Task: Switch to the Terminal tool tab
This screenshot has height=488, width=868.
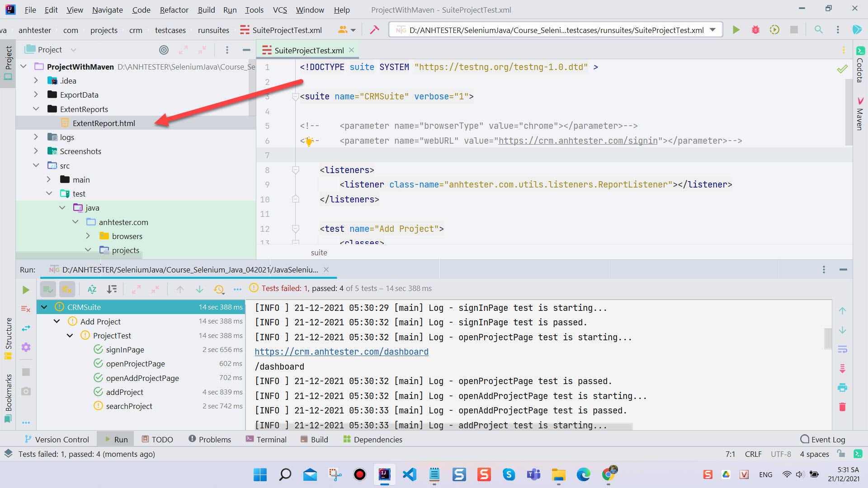Action: 266,439
